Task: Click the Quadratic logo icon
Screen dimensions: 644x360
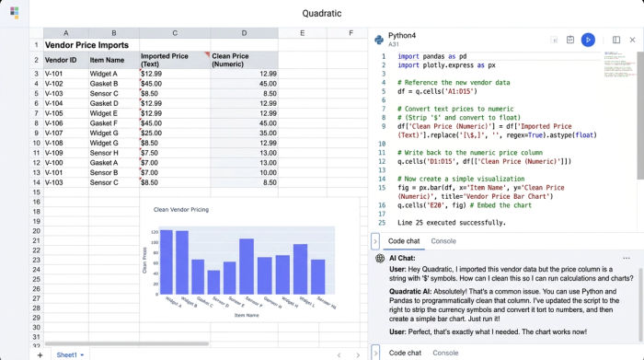Action: click(15, 13)
